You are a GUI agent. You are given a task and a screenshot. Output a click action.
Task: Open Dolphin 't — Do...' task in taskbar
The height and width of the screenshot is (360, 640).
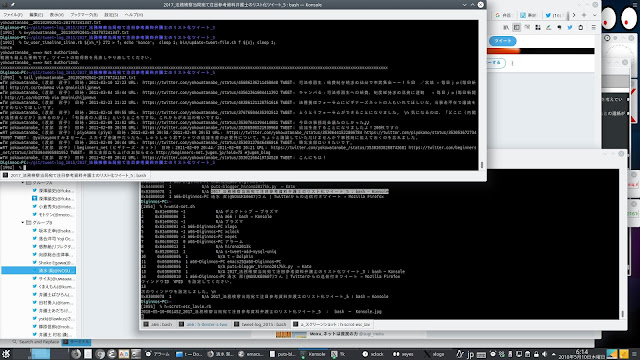point(189,354)
